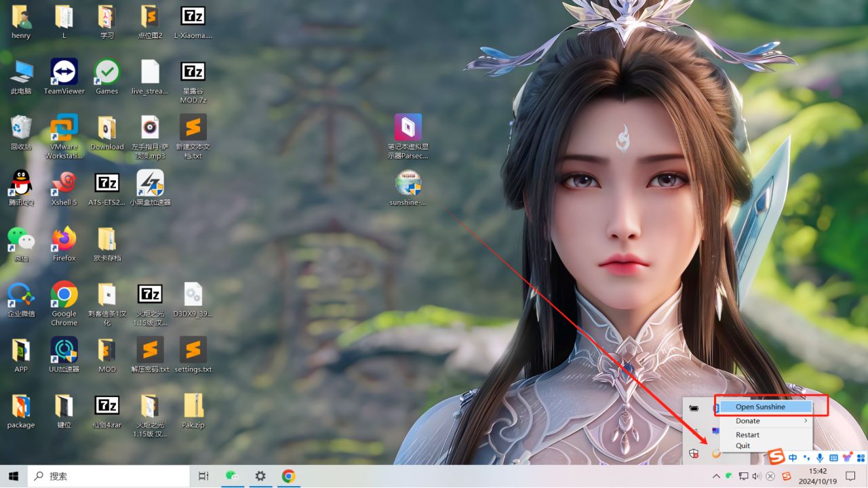Expand the Donate submenu
868x488 pixels.
click(766, 421)
